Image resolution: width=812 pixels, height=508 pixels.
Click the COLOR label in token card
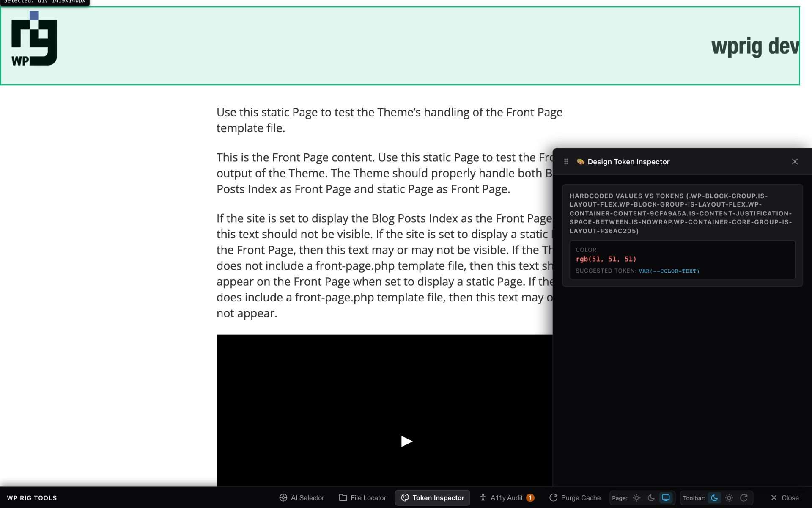click(x=586, y=250)
